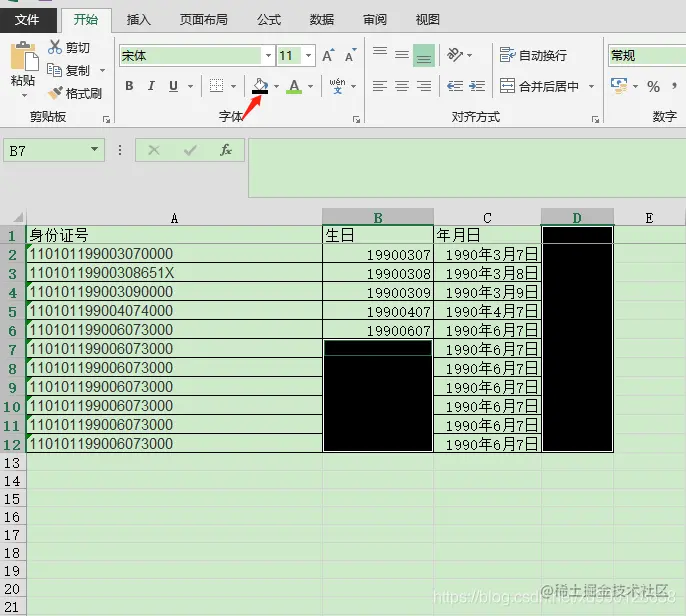Decrease font size with small A icon
This screenshot has width=686, height=616.
[351, 56]
